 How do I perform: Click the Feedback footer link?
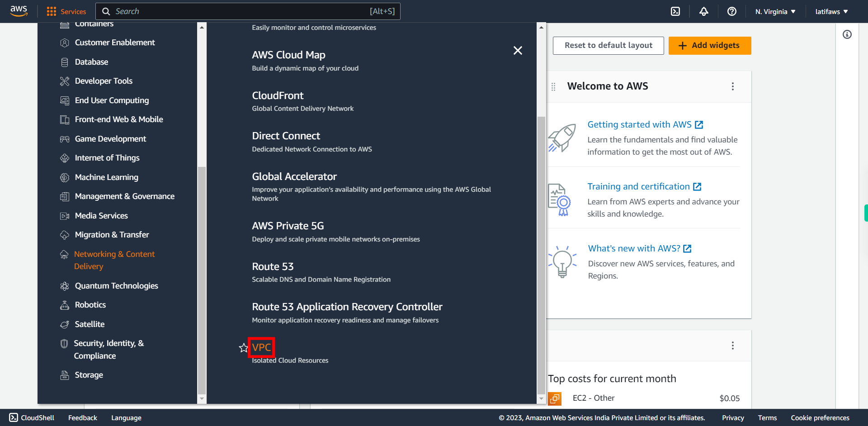coord(83,418)
